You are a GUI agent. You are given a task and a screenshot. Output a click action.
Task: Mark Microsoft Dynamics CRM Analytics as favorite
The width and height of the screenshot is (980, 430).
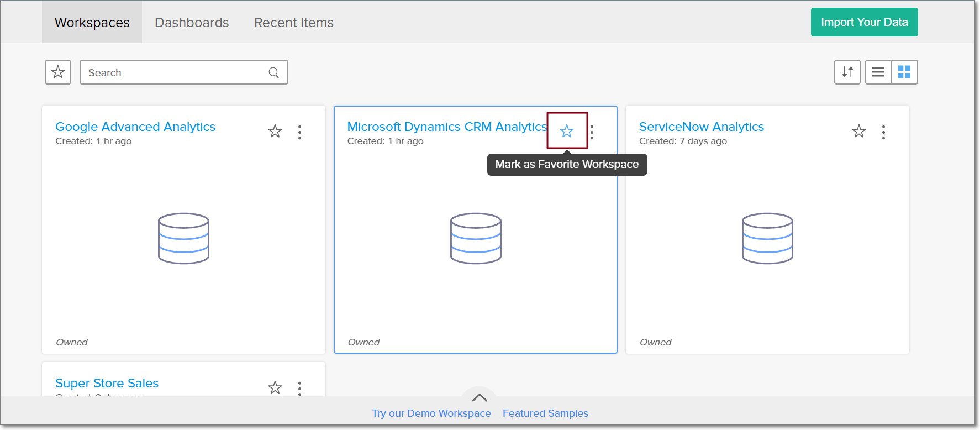(x=567, y=131)
